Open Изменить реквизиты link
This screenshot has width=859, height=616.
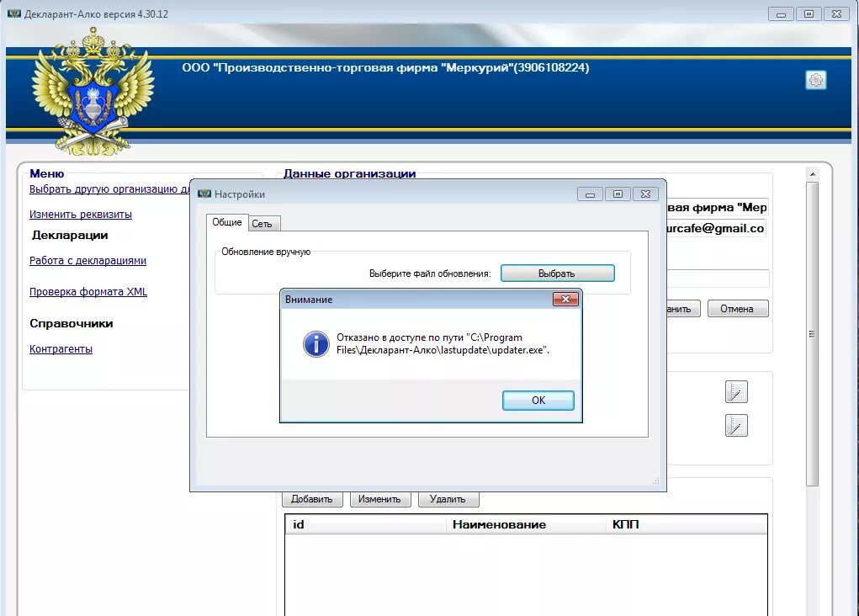point(81,215)
